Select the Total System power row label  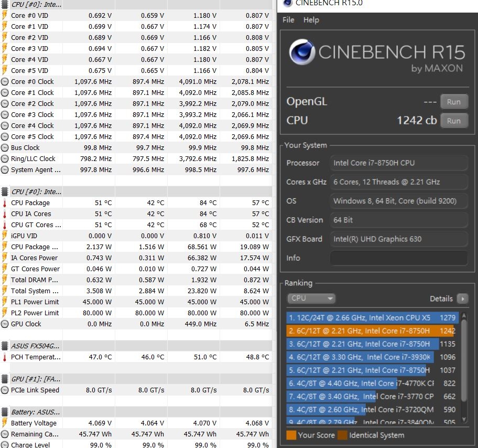(x=35, y=291)
